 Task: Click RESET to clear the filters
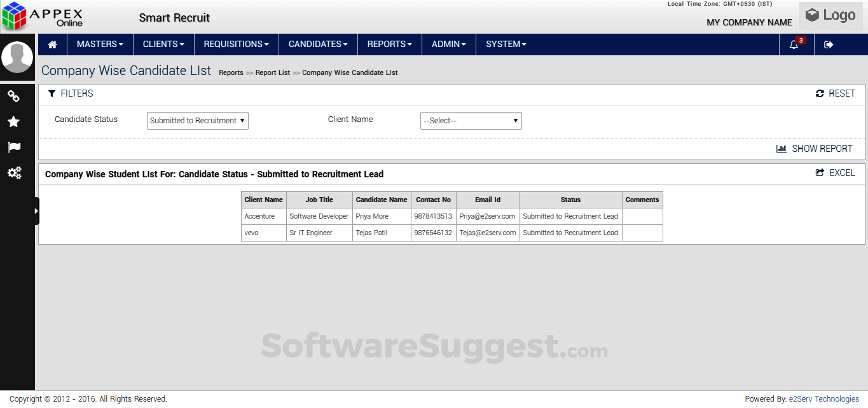coord(843,93)
